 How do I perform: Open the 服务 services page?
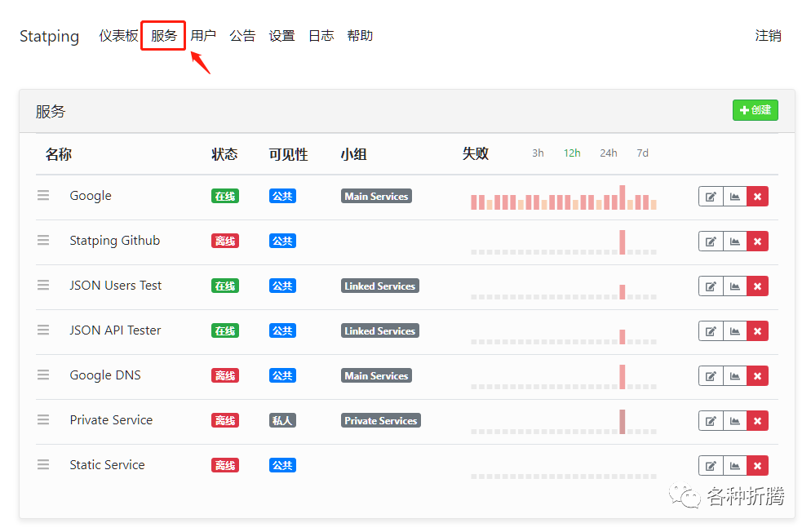tap(164, 36)
